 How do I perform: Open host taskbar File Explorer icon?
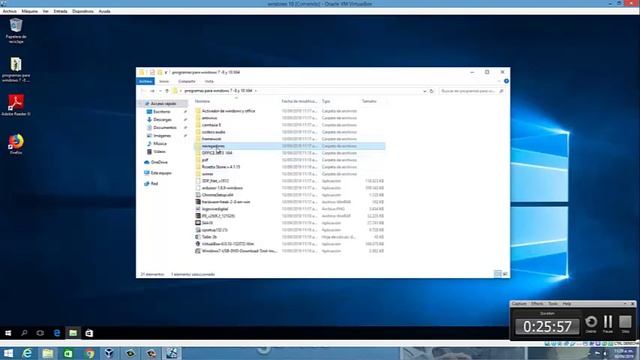click(x=48, y=353)
